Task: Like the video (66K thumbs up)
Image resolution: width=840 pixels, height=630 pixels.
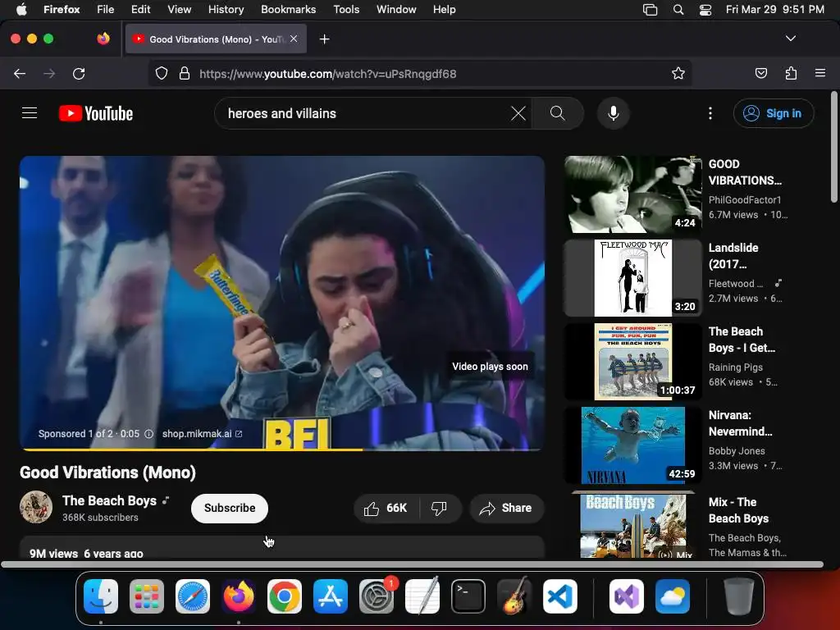Action: pyautogui.click(x=386, y=508)
